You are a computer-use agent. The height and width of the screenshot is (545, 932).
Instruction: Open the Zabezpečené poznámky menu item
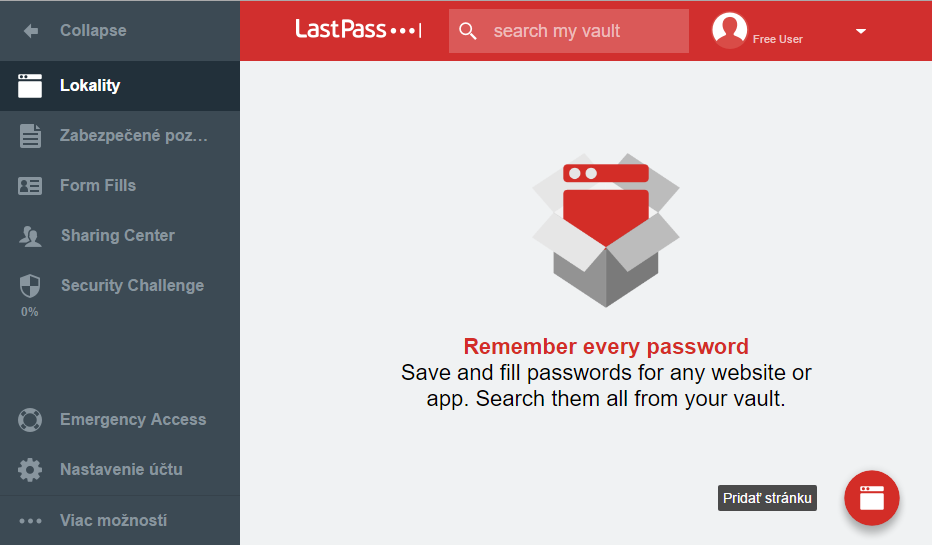point(134,136)
